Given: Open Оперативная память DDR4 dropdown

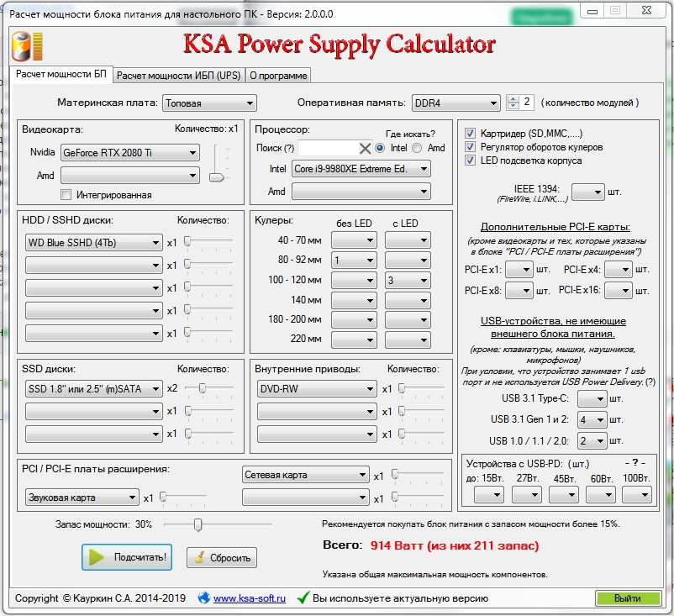Looking at the screenshot, I should pos(455,103).
